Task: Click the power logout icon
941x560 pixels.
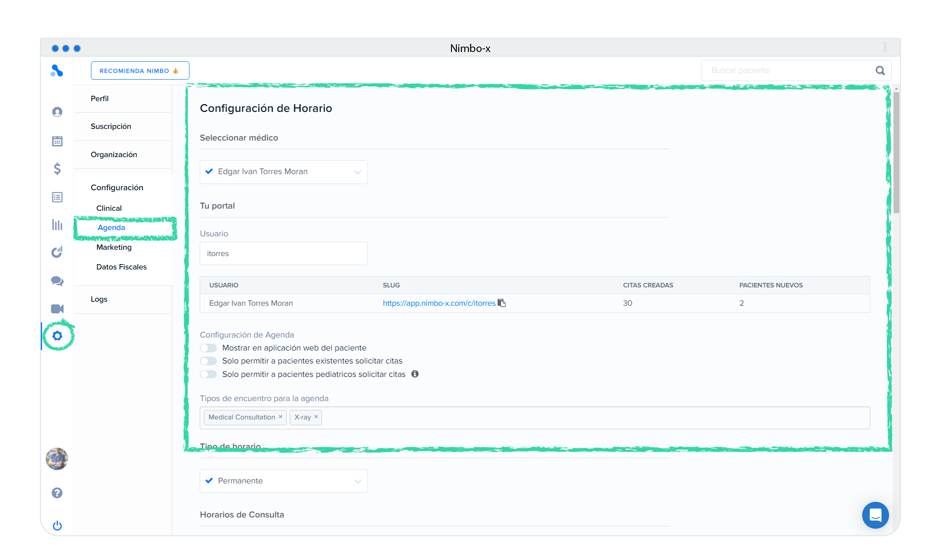Action: 57,526
